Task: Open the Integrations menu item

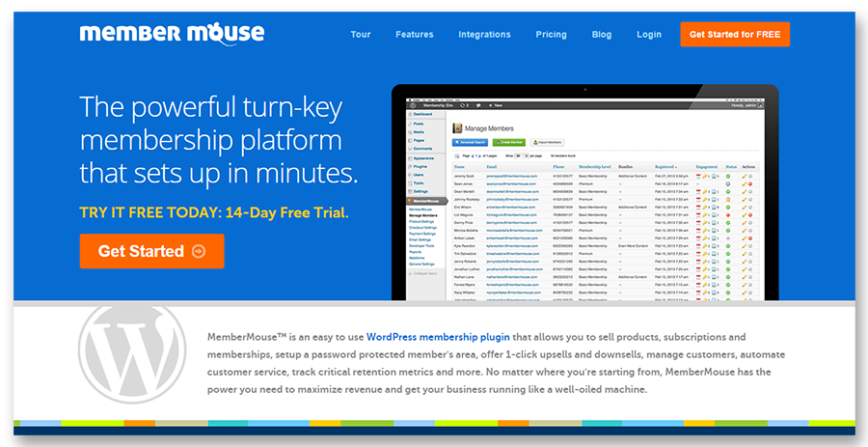Action: [484, 35]
